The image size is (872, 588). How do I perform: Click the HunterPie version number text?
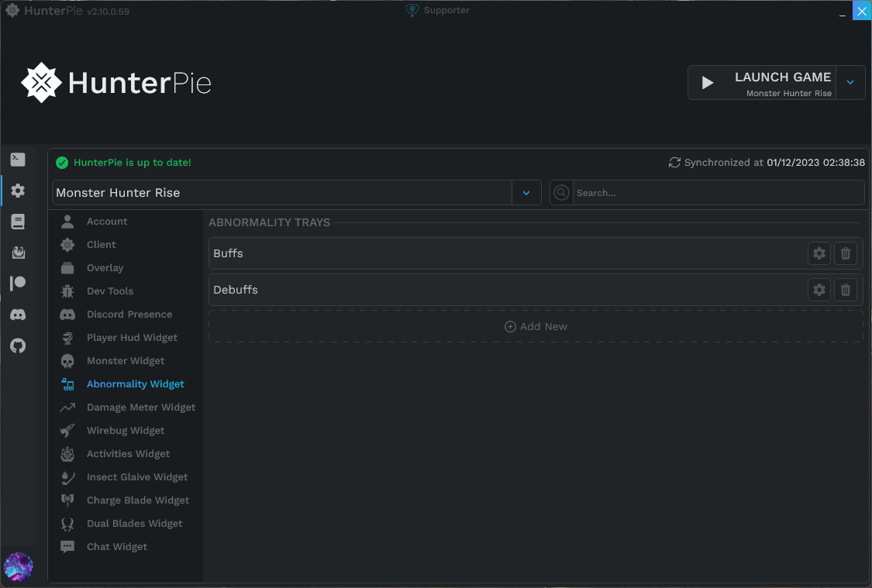point(108,12)
